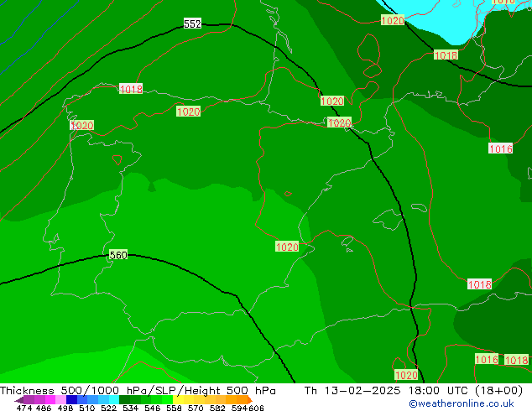This screenshot has height=411, width=532.
Task: Select the light pink legend swatch
Action: tap(60, 400)
